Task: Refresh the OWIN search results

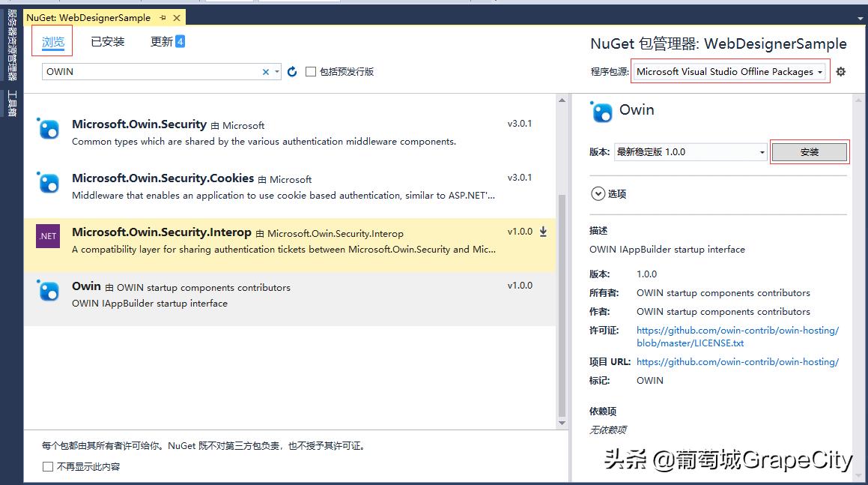Action: (x=291, y=71)
